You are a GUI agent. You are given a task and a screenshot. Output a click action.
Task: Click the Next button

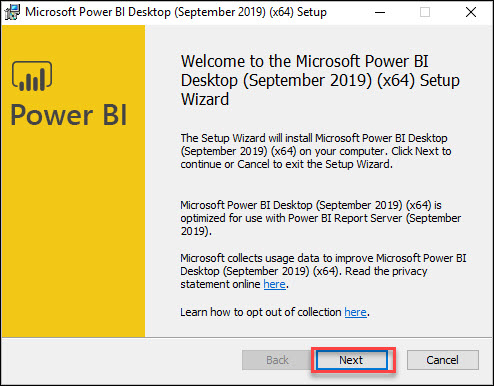pos(352,360)
